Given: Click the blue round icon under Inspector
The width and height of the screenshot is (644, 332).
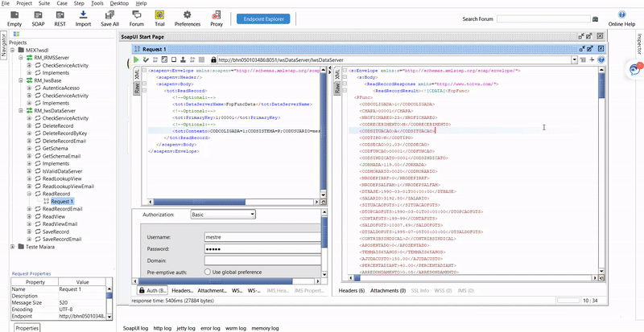Looking at the screenshot, I should [635, 69].
